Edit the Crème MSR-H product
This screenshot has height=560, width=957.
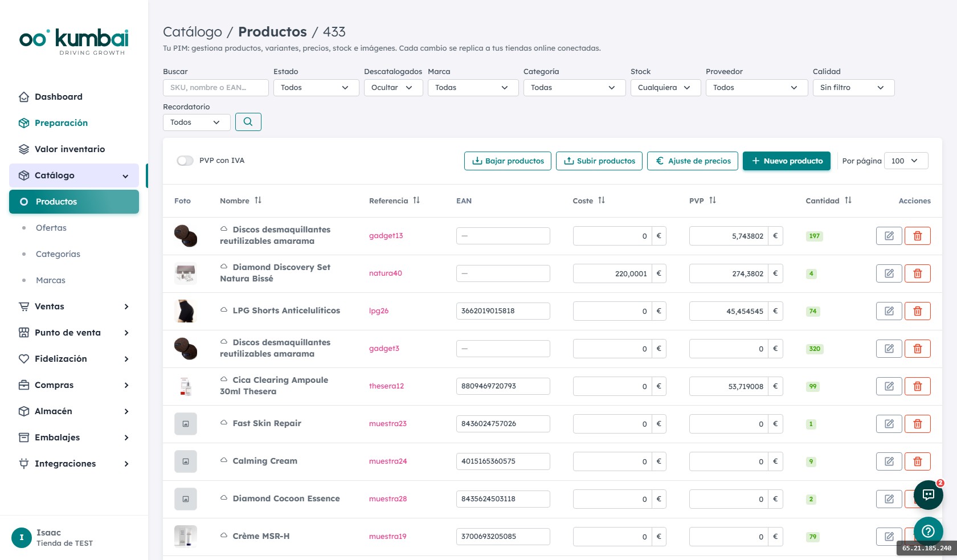(889, 537)
